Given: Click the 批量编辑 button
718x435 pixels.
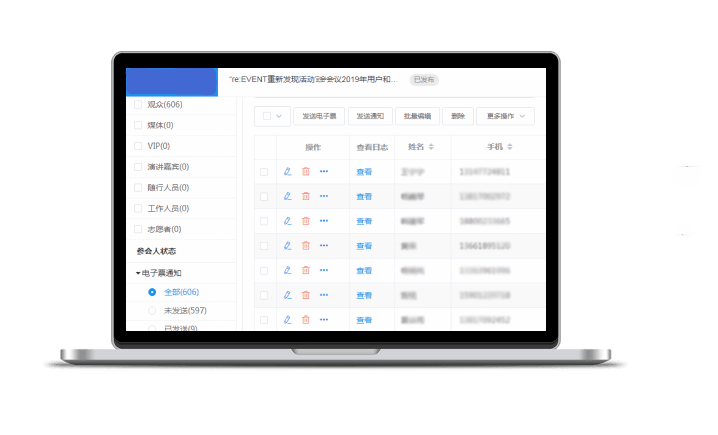Looking at the screenshot, I should point(417,116).
